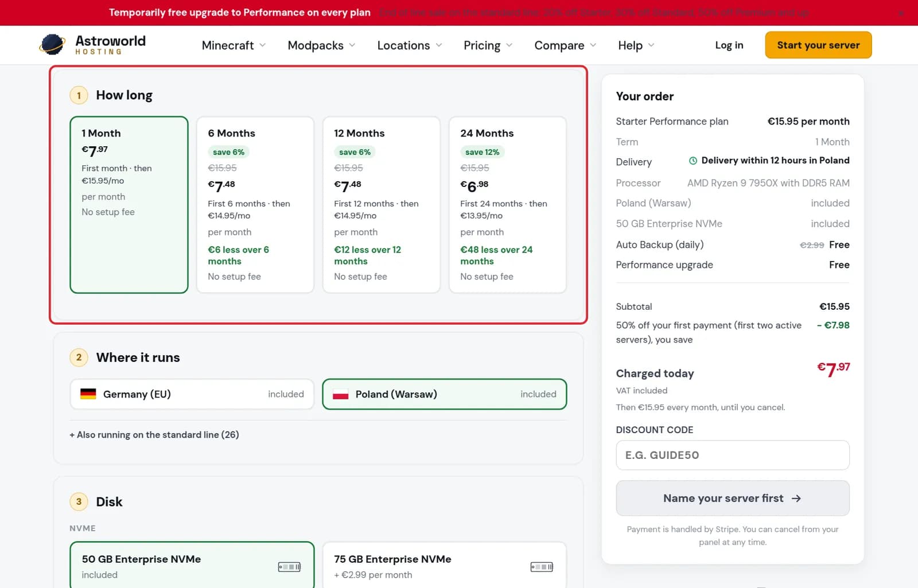This screenshot has height=588, width=918.
Task: Click the drive icon on 75 GB card
Action: 542,567
